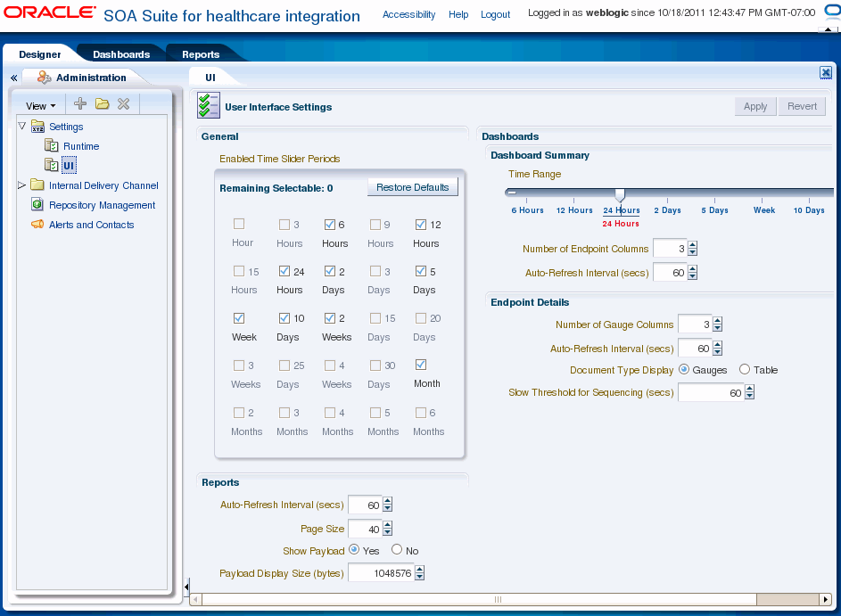
Task: Click the horizontal scrollbar left arrow
Action: [195, 599]
